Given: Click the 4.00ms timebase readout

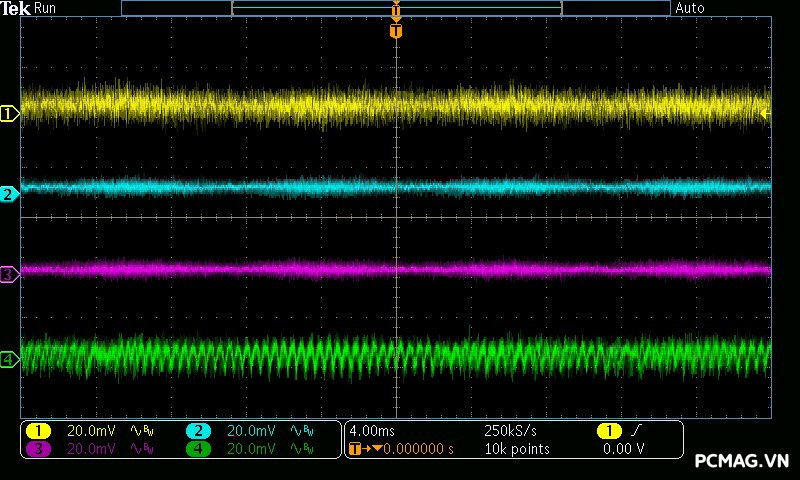Looking at the screenshot, I should (371, 431).
